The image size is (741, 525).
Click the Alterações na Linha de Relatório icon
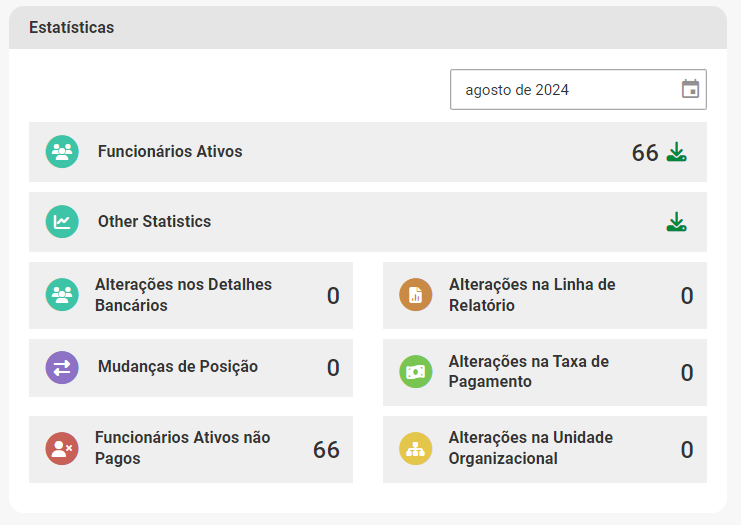coord(416,295)
